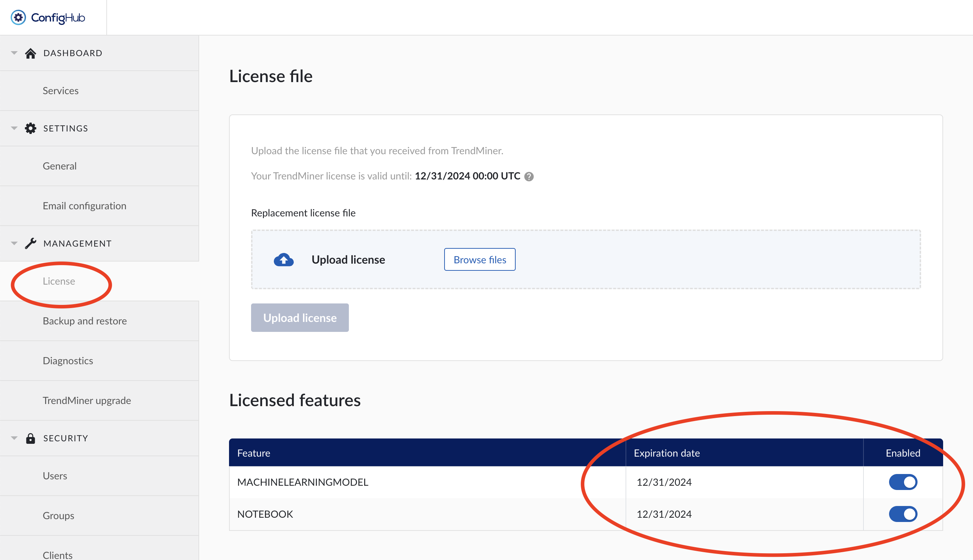
Task: Collapse the Management section arrow
Action: click(x=14, y=243)
